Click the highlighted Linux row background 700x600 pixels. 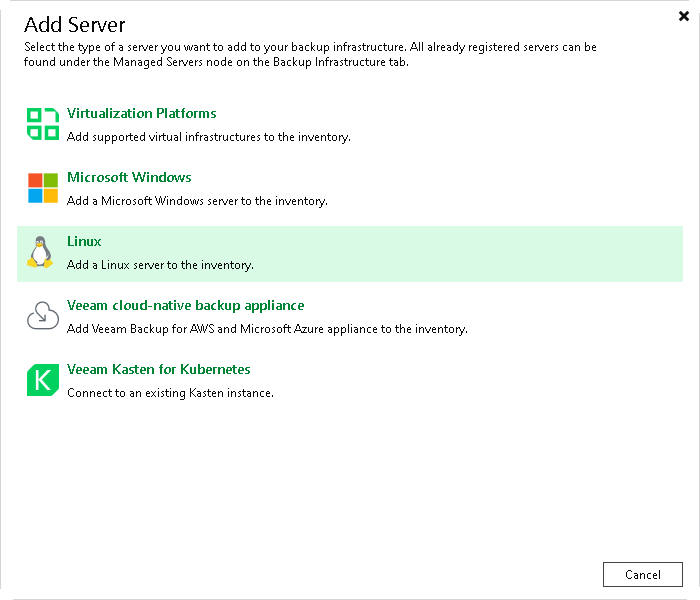(x=350, y=254)
